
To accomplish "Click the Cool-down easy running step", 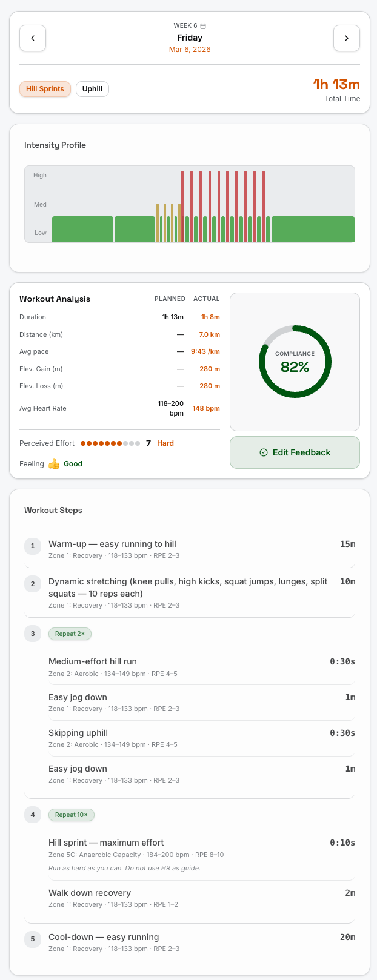I will (104, 937).
